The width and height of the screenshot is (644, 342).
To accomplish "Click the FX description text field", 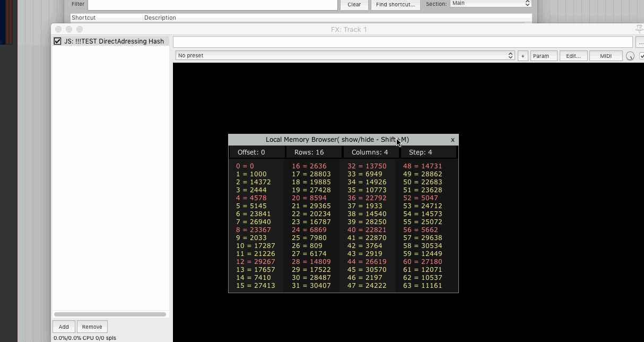I will [x=403, y=42].
